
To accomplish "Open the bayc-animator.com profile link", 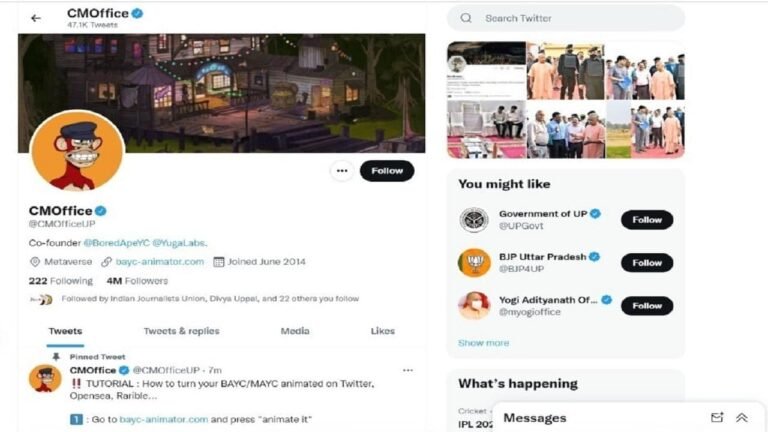I will (x=160, y=262).
